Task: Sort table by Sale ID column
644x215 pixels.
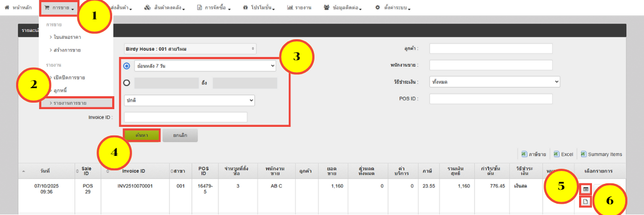Action: [x=87, y=170]
